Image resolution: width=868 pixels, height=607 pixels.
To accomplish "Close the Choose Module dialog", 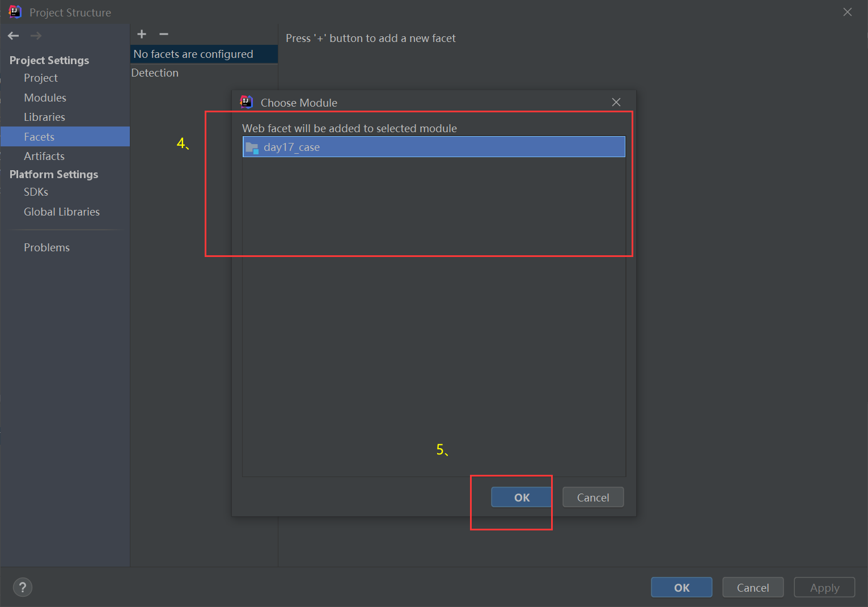I will (616, 102).
